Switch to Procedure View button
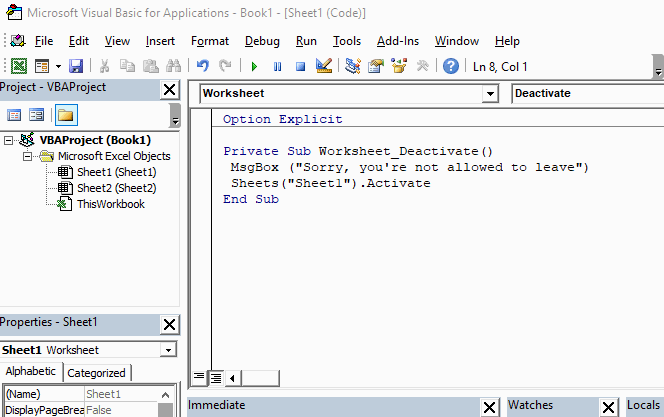 pyautogui.click(x=199, y=378)
